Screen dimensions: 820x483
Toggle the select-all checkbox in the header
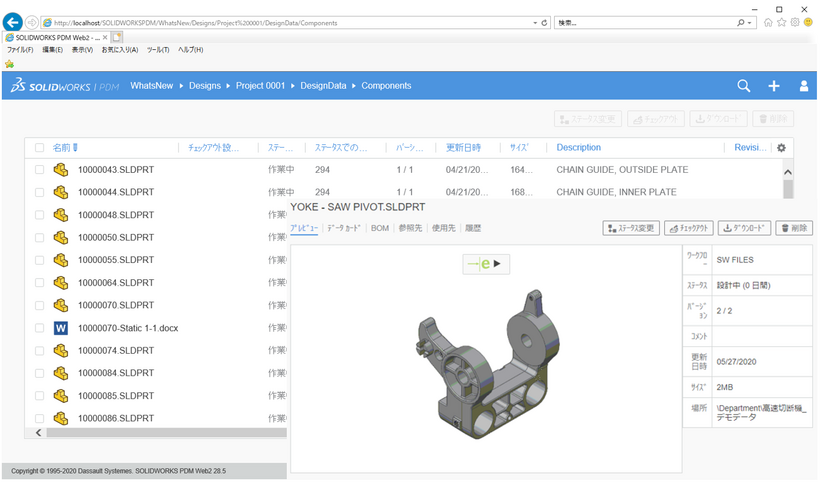click(x=39, y=148)
